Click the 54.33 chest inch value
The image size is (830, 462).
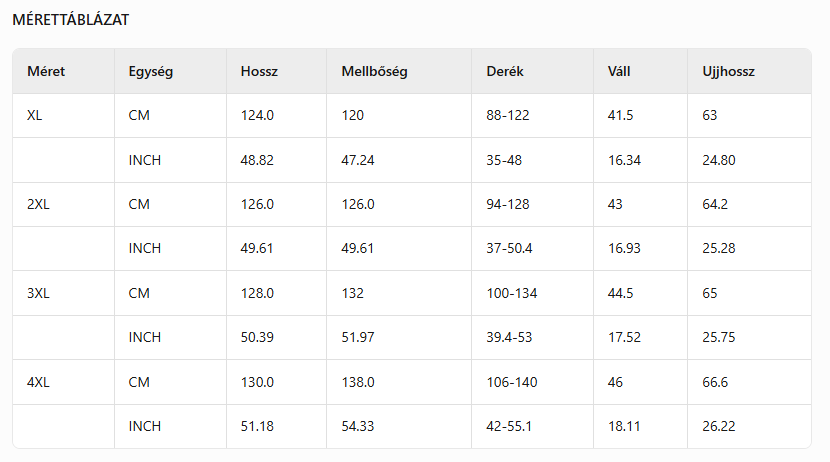coord(358,426)
